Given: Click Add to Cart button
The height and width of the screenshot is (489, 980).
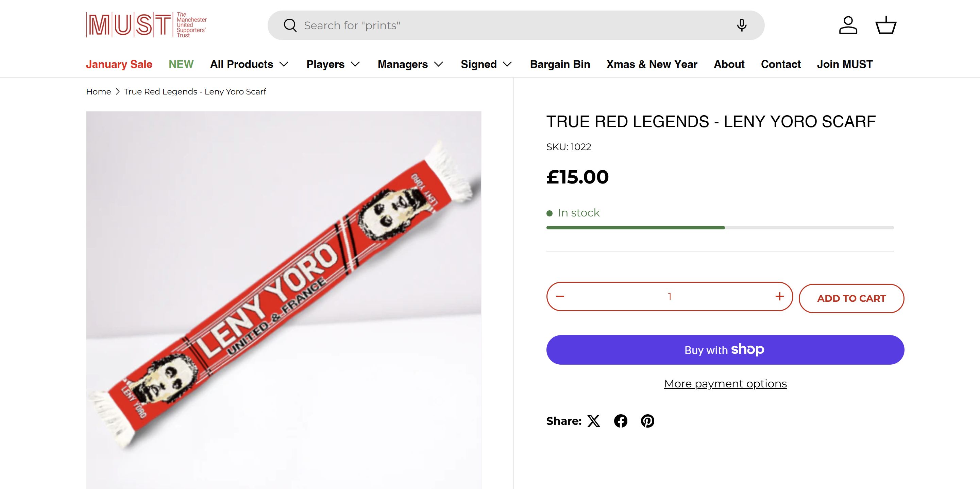Looking at the screenshot, I should (x=851, y=298).
